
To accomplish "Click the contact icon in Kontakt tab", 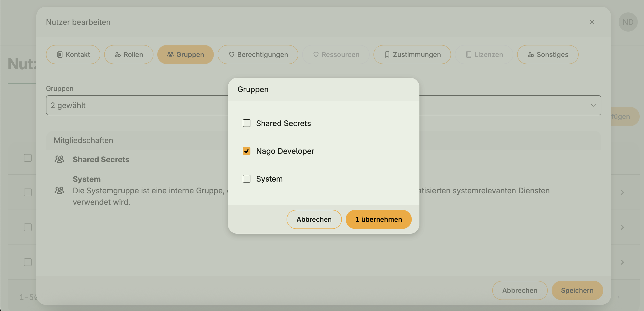I will (60, 55).
